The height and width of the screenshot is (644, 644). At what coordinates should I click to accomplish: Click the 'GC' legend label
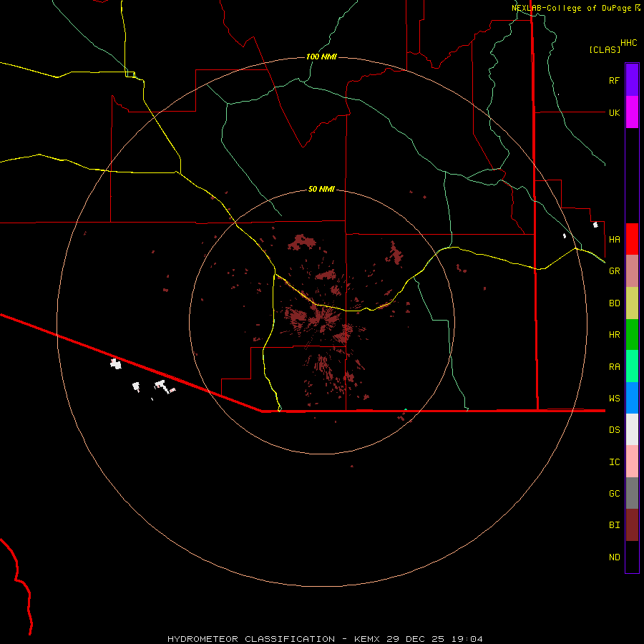click(x=615, y=494)
